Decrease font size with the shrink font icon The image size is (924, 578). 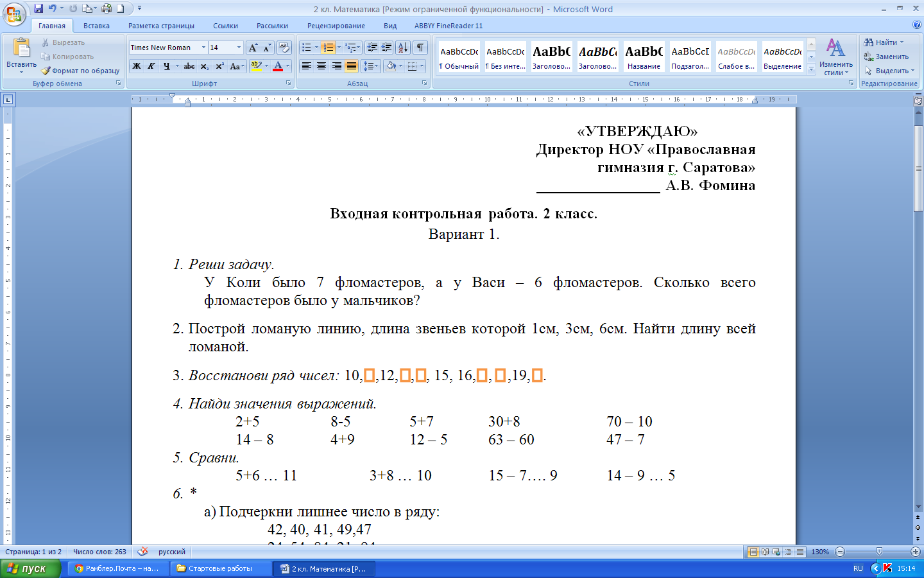pos(267,48)
